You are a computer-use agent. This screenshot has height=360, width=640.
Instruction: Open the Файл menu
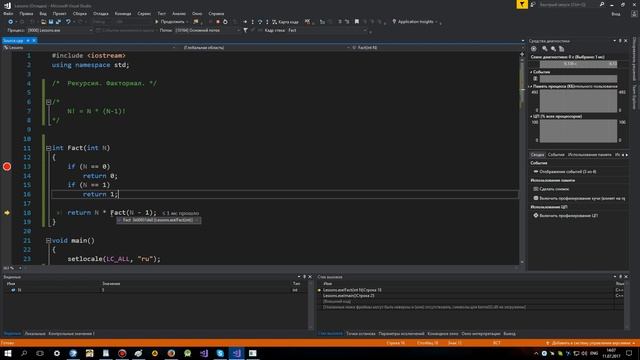[8, 13]
